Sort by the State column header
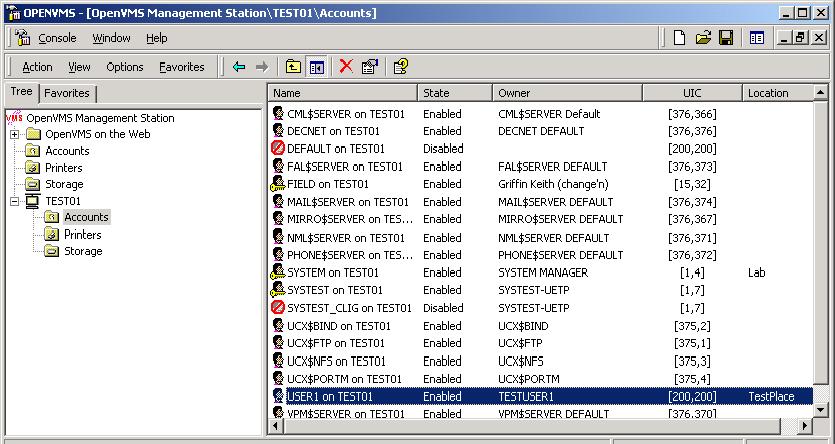This screenshot has width=835, height=444. point(455,93)
